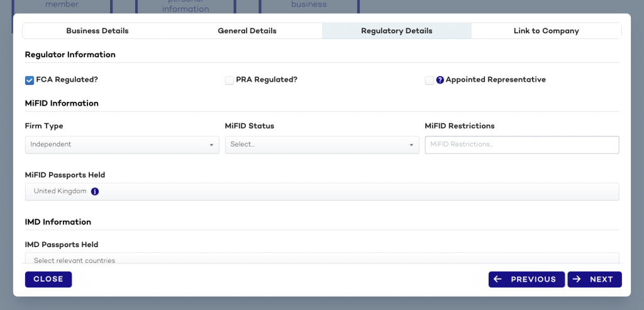Open the Business Details tab

97,31
